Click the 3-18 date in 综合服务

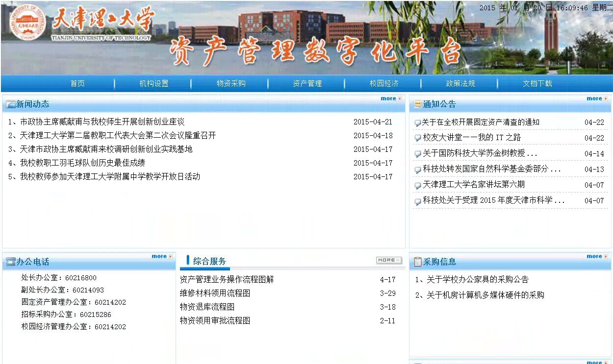click(388, 307)
